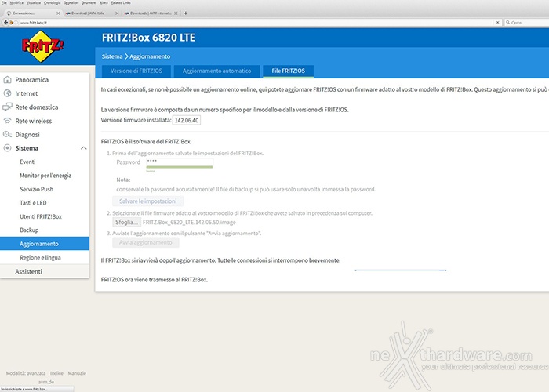549x392 pixels.
Task: Open the Visualizza menu
Action: click(34, 2)
